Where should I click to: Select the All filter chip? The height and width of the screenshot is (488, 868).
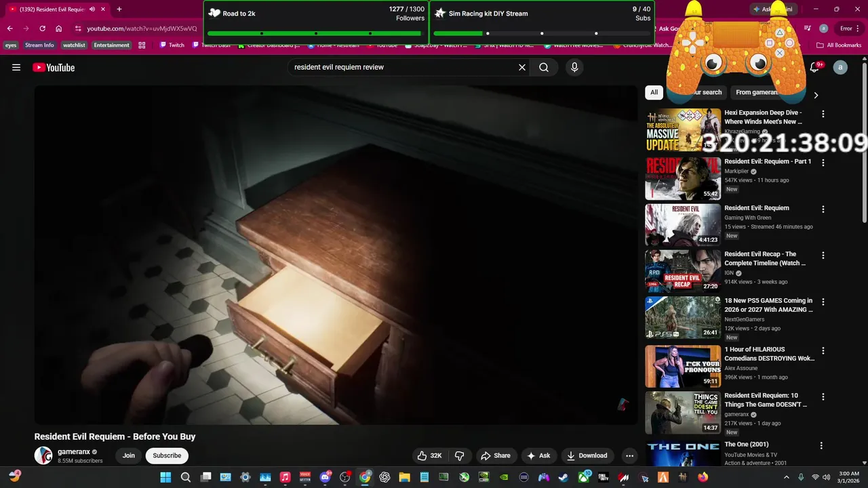pyautogui.click(x=654, y=92)
